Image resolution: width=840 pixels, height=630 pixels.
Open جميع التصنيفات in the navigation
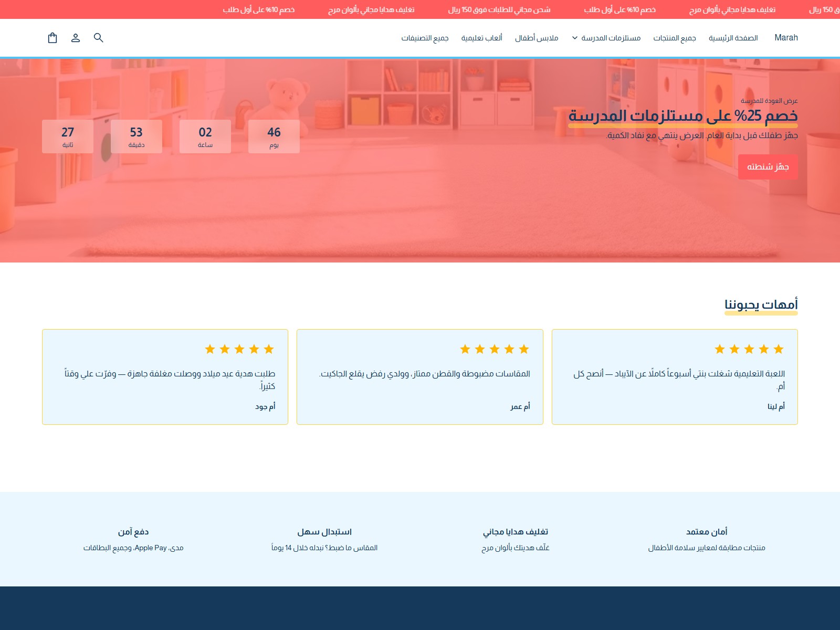coord(425,38)
